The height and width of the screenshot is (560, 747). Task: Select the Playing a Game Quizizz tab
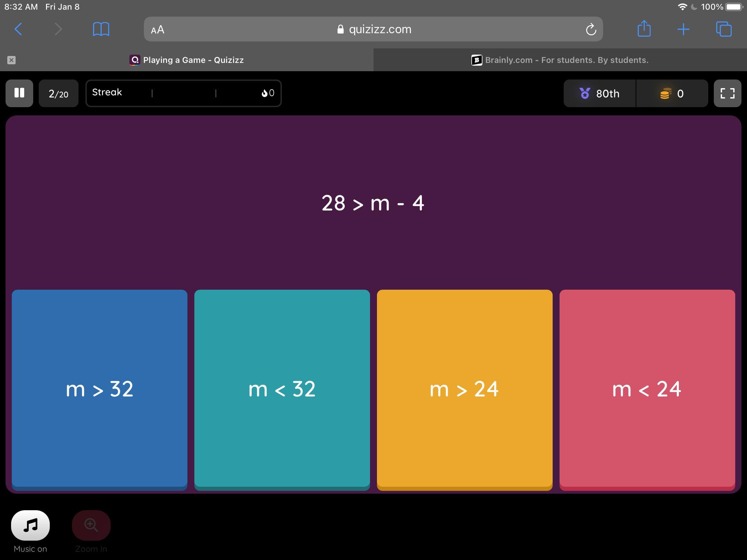pyautogui.click(x=187, y=60)
